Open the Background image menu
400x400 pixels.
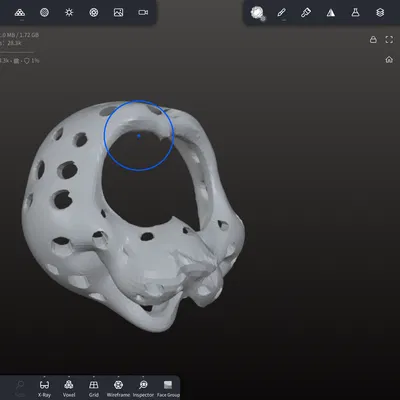click(118, 13)
